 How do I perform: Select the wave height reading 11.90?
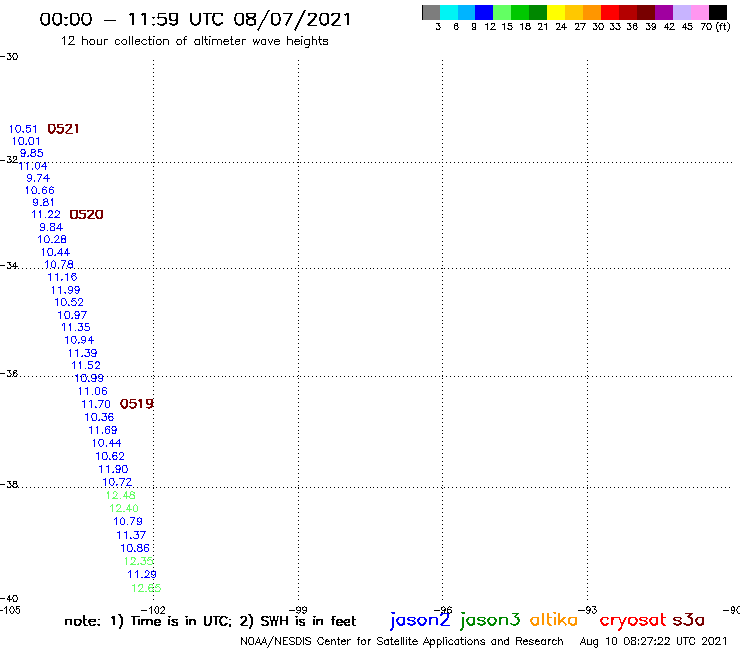coord(113,470)
